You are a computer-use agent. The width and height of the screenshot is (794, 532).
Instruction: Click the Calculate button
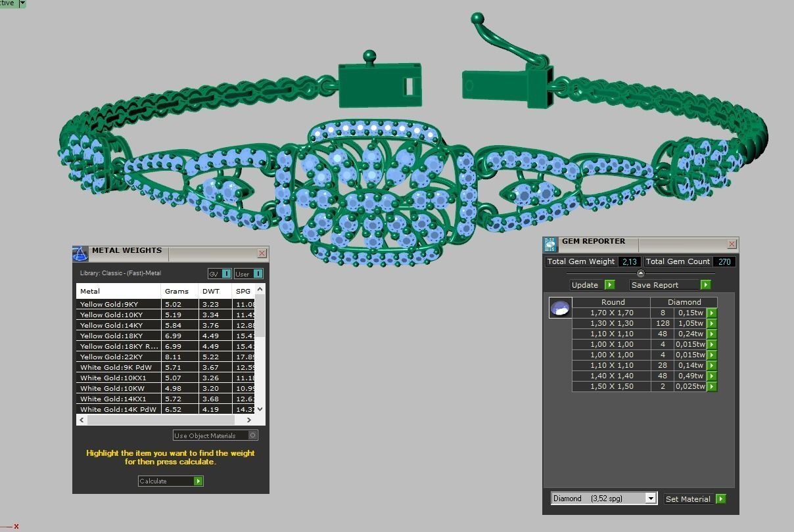coord(171,481)
